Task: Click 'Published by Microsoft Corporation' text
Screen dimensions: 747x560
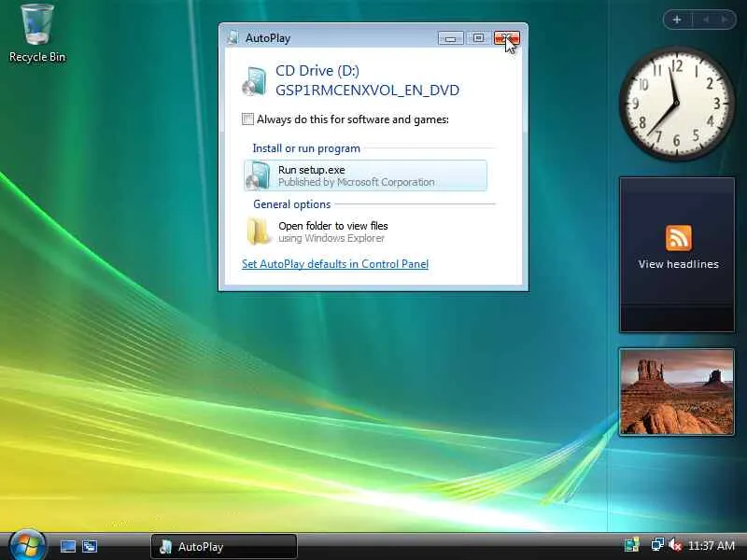Action: [x=357, y=182]
